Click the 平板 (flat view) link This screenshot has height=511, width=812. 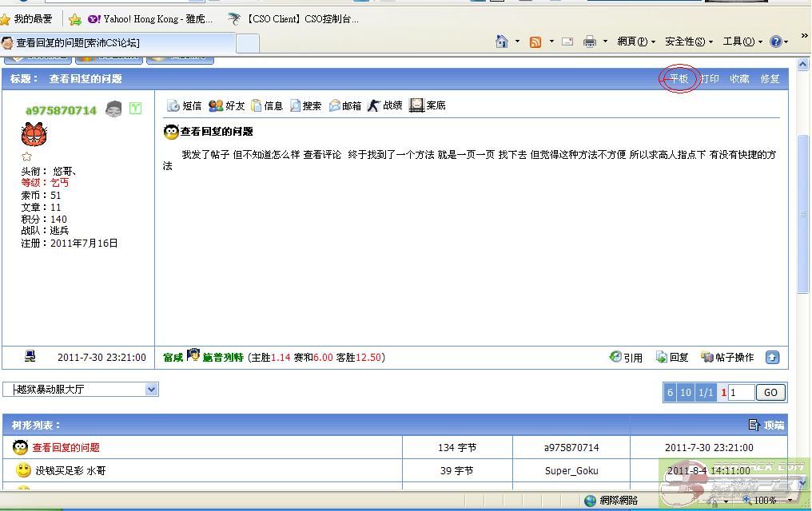pos(679,79)
